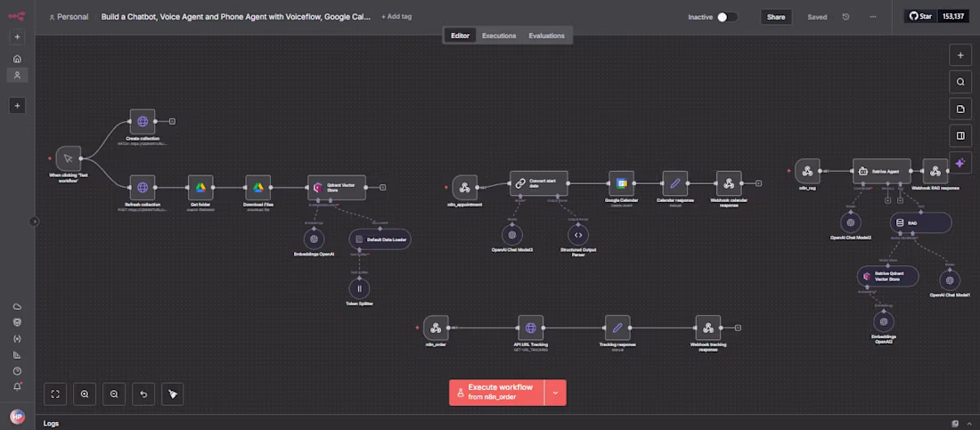Open the variables icon in left sidebar
980x430 pixels.
(17, 339)
